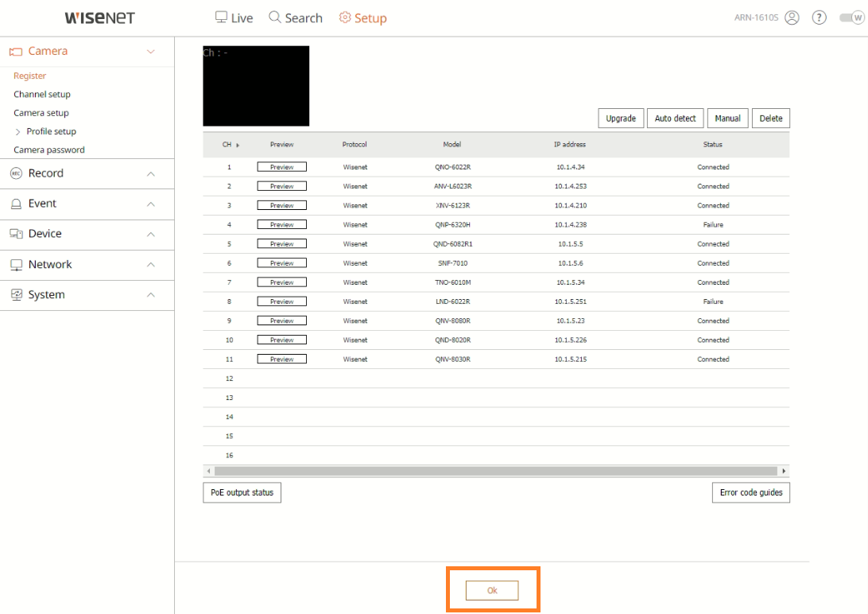
Task: Expand the Record menu chevron
Action: click(x=150, y=174)
